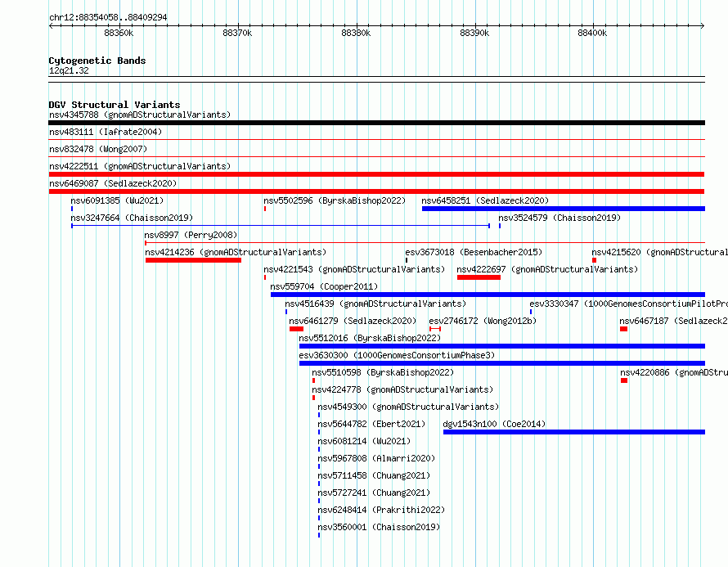Click nsv4221543 gnomADStructuralVariants label
This screenshot has height=567, width=728.
[x=354, y=269]
